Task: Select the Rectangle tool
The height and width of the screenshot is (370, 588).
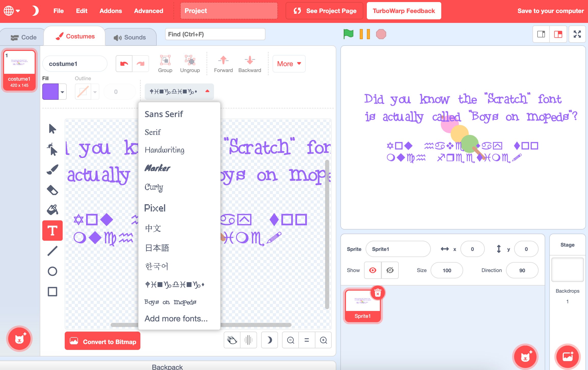Action: 52,292
